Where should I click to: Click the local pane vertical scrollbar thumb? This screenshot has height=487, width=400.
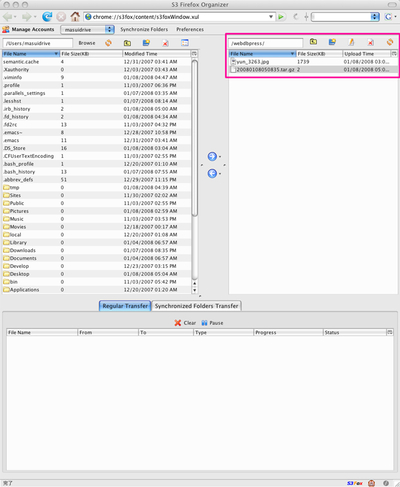coord(195,138)
